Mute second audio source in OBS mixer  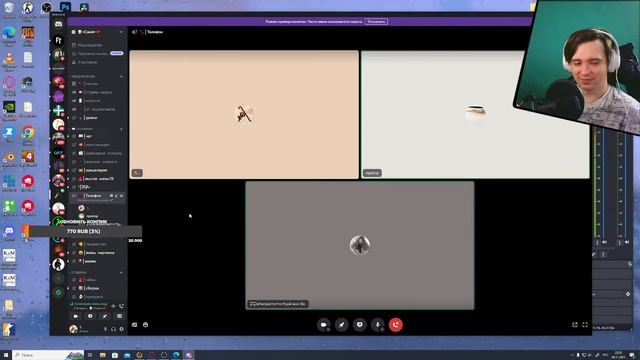coord(627,242)
